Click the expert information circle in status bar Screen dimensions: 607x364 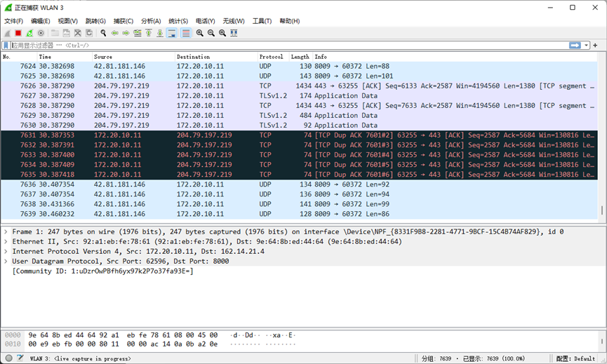point(9,358)
